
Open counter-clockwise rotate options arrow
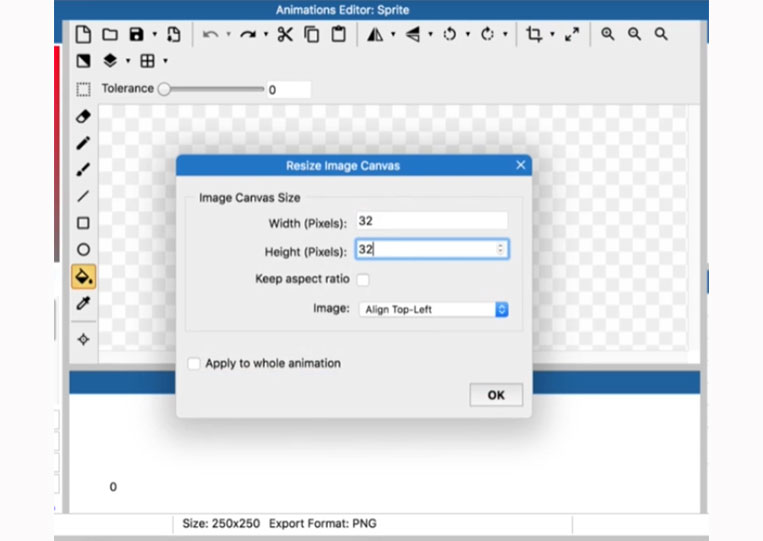468,35
